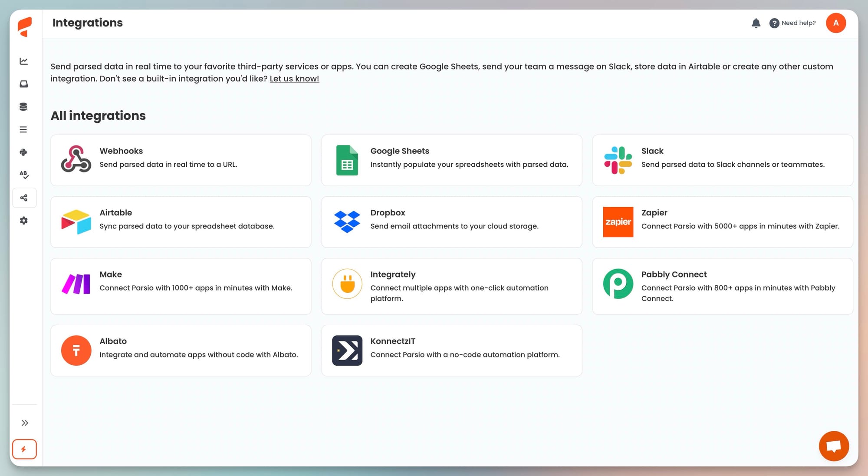Click 'Connect Parsio with 1000+ apps' description
Image resolution: width=868 pixels, height=476 pixels.
pos(196,288)
